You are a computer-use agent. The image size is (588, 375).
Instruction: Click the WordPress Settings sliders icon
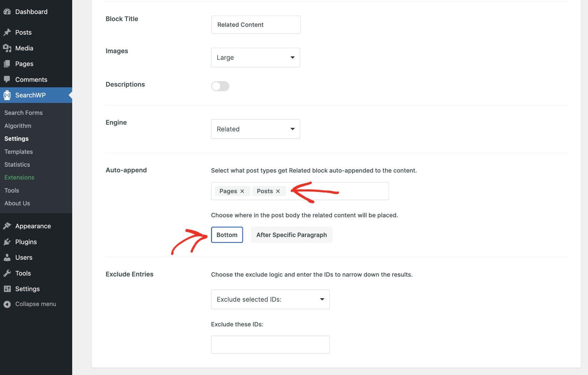click(7, 289)
